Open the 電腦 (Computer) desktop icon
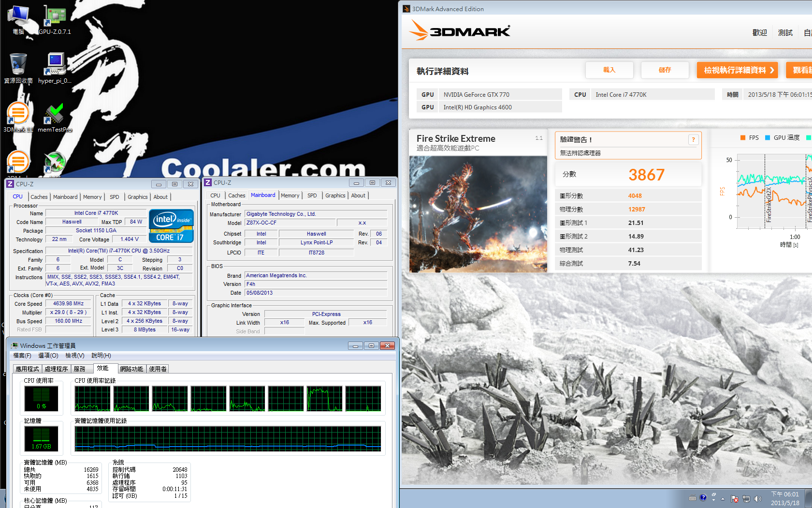The width and height of the screenshot is (812, 508). (x=18, y=20)
